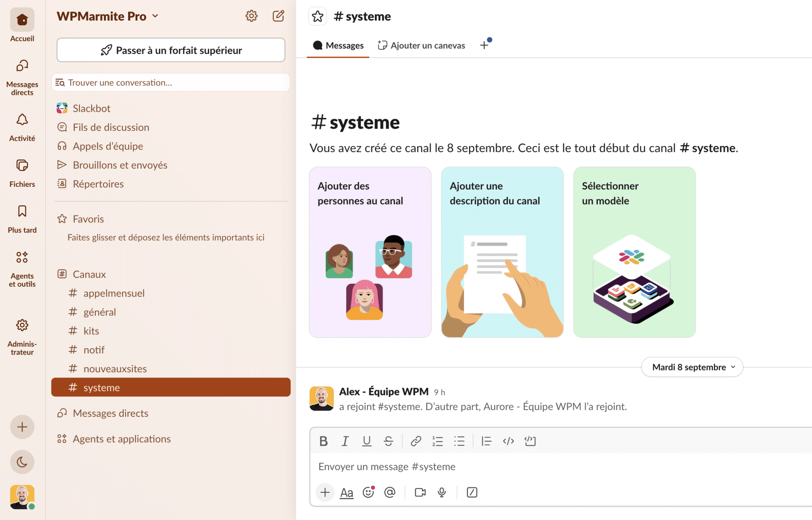
Task: Focus the Trouver une conversation search field
Action: click(x=171, y=83)
